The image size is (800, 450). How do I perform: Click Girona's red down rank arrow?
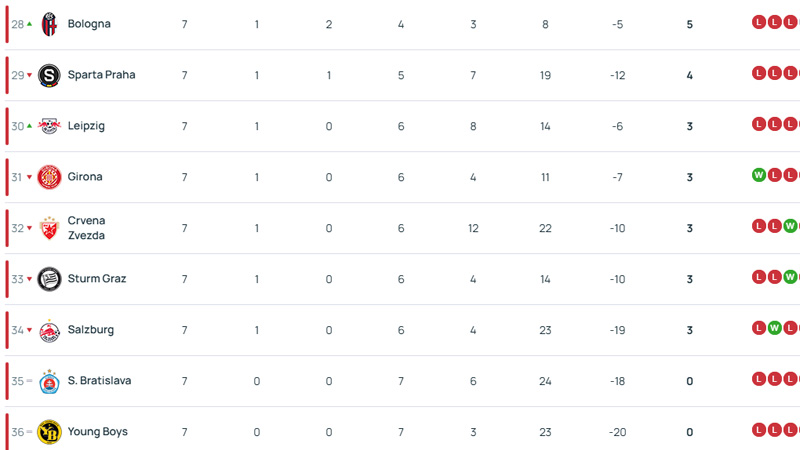click(30, 178)
